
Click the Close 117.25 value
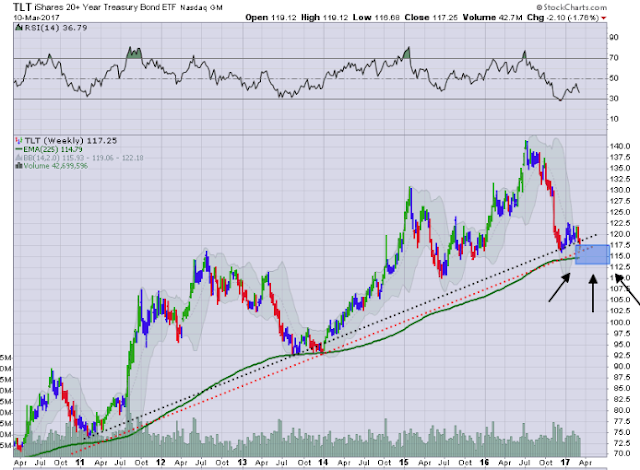pos(431,18)
